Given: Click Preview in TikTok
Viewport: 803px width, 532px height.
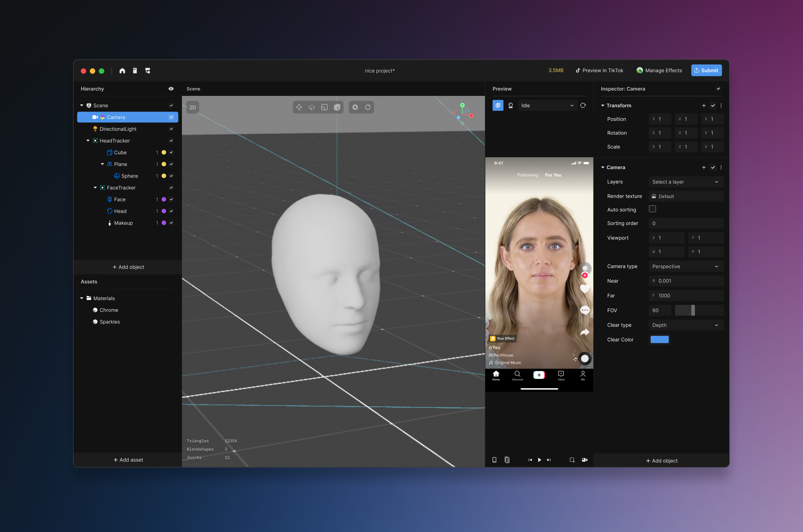Looking at the screenshot, I should pos(599,71).
